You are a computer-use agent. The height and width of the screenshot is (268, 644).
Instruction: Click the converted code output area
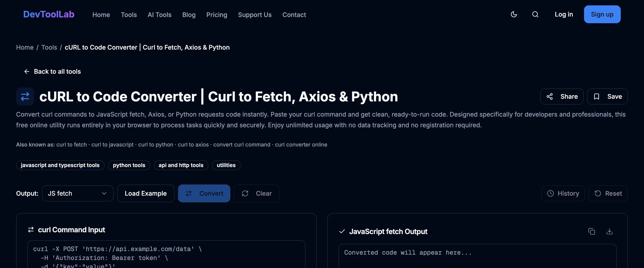tap(477, 256)
